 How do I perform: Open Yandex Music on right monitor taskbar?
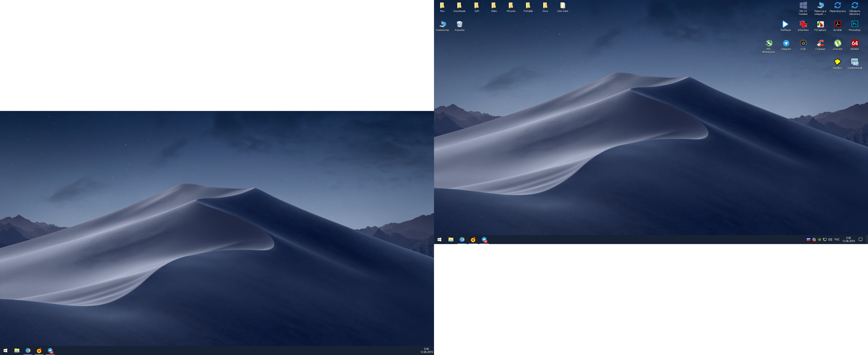coord(473,240)
